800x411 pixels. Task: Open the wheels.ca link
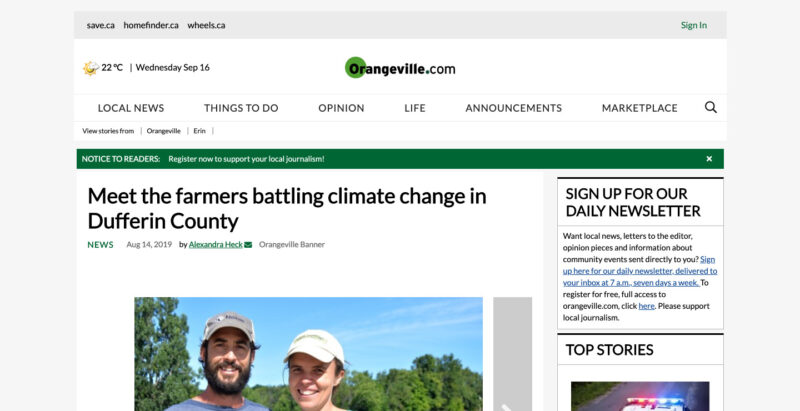[x=206, y=25]
